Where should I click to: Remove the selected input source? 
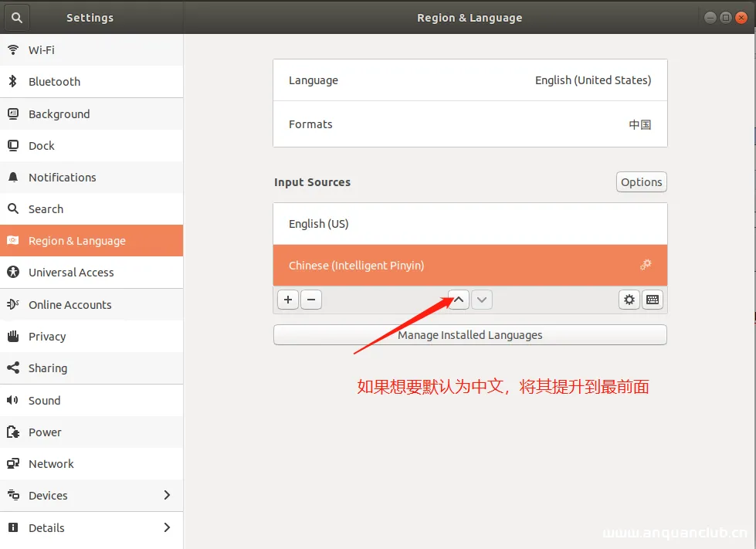311,300
